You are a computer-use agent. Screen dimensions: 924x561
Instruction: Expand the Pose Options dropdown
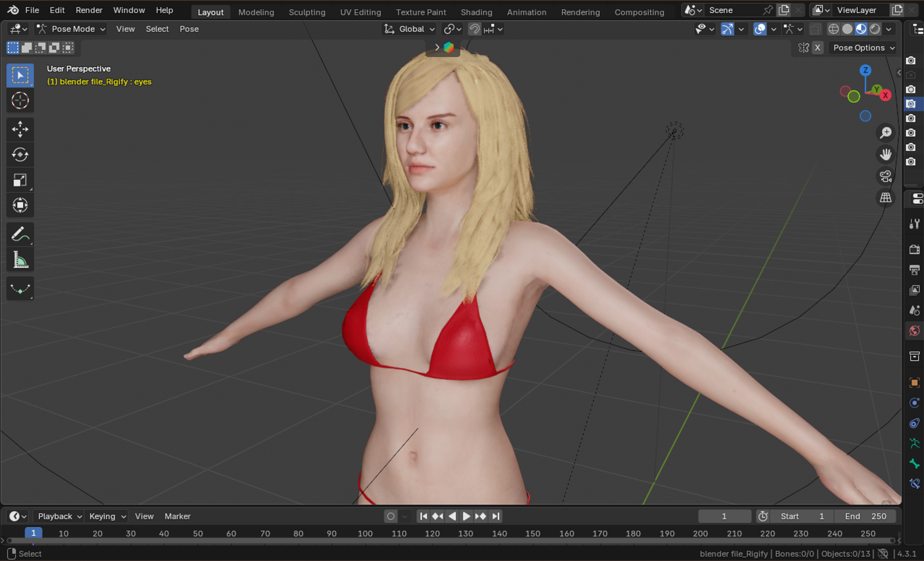point(862,47)
